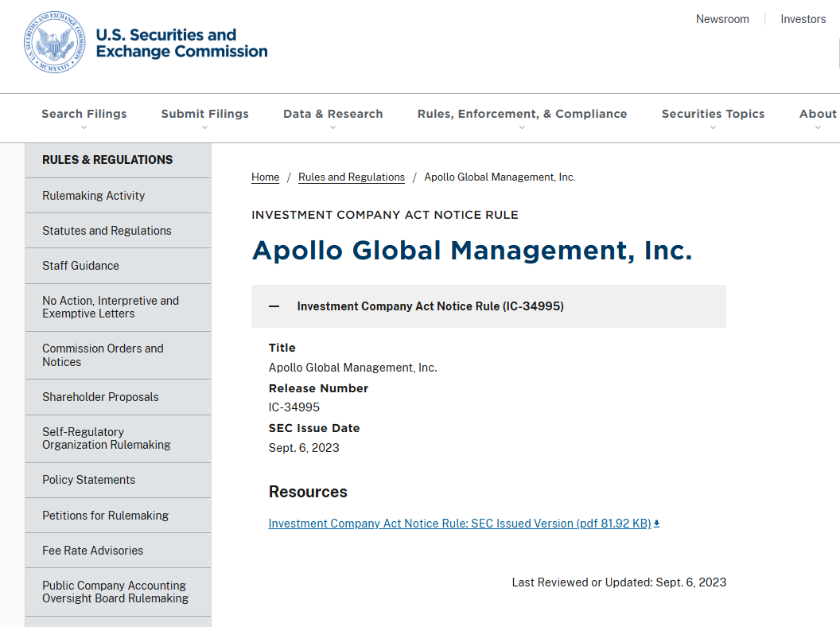The width and height of the screenshot is (840, 627).
Task: Go to Shareholder Proposals sidebar item
Action: pyautogui.click(x=100, y=397)
